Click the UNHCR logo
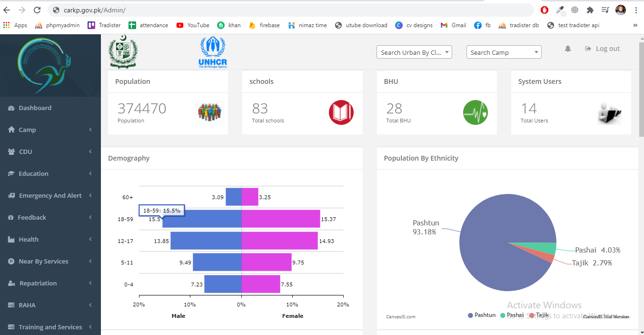Image resolution: width=644 pixels, height=335 pixels. click(x=213, y=52)
